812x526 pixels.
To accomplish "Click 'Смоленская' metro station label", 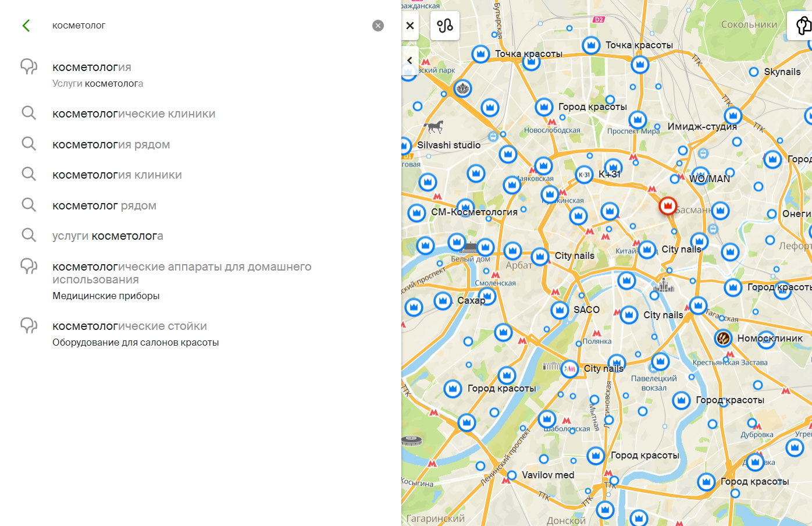I will 495,283.
